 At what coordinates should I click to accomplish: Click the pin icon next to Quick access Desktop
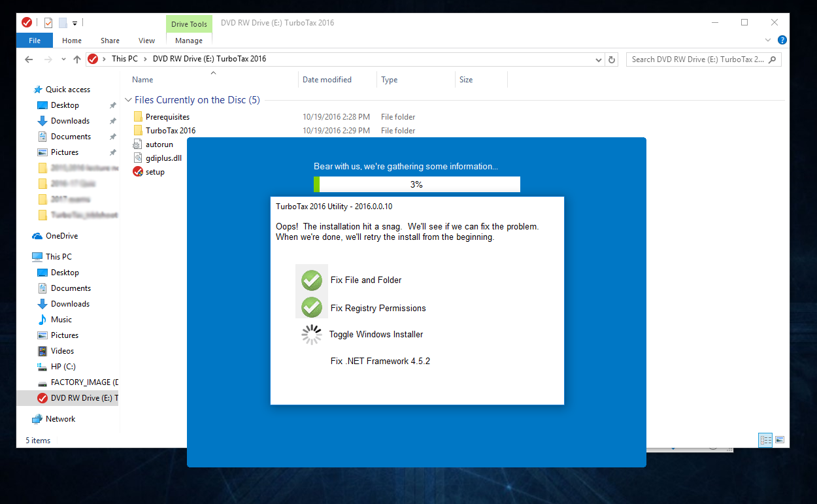coord(112,105)
